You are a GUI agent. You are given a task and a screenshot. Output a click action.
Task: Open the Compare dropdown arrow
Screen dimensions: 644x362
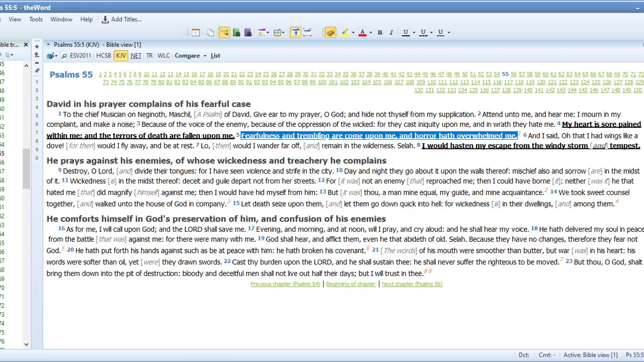coord(205,56)
